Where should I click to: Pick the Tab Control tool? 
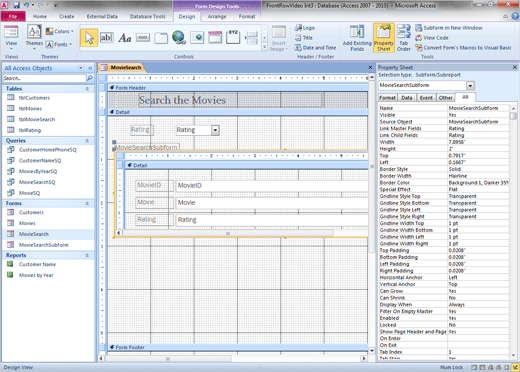[161, 38]
